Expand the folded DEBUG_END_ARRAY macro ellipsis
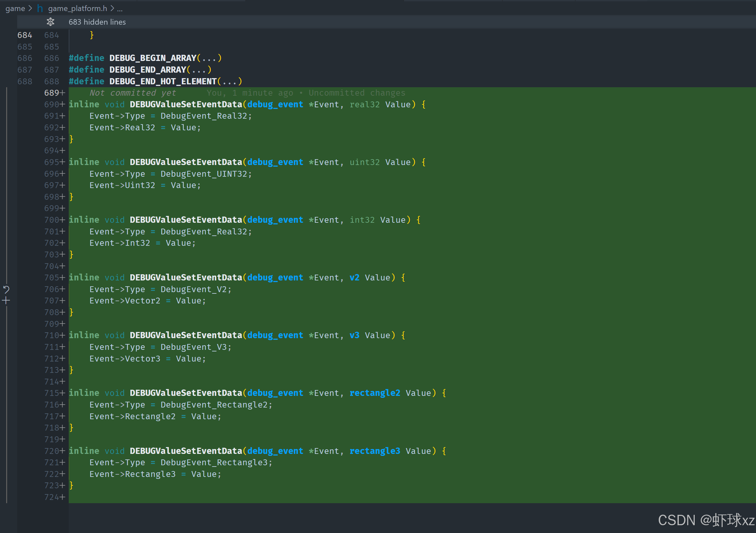 pyautogui.click(x=199, y=70)
